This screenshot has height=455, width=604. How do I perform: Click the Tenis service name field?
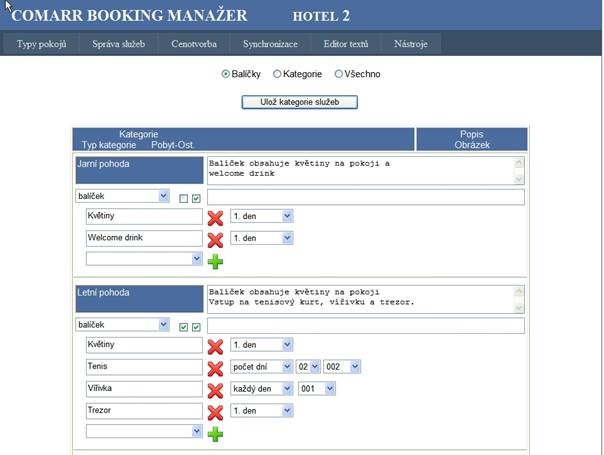click(144, 367)
